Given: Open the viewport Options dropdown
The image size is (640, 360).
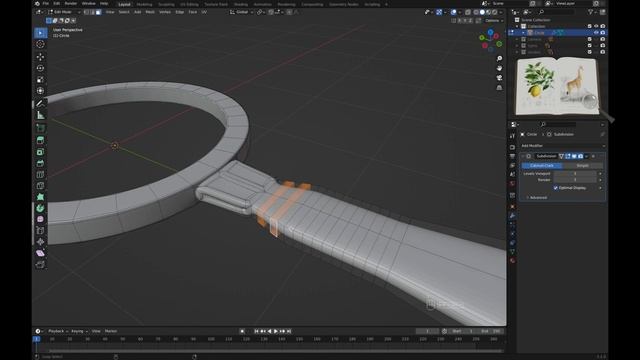Looking at the screenshot, I should [494, 20].
